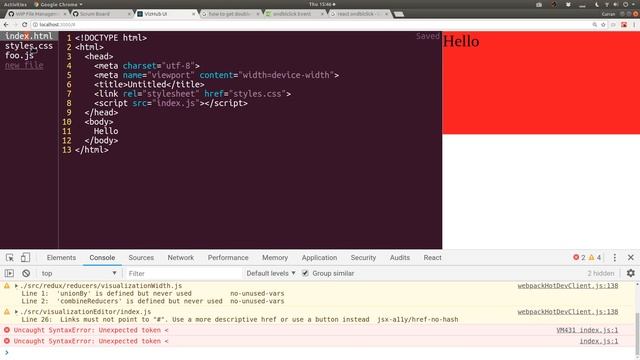Open the Activities overview
This screenshot has width=640, height=360.
pyautogui.click(x=15, y=4)
